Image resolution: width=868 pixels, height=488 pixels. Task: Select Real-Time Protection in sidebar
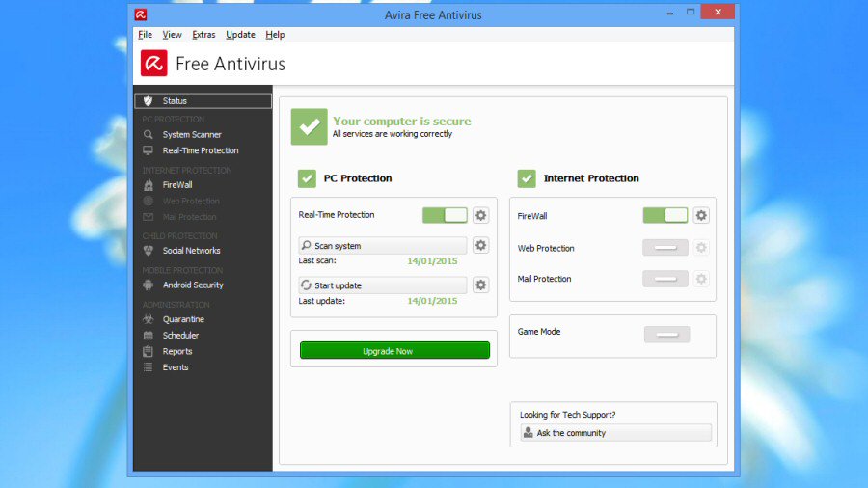tap(201, 150)
